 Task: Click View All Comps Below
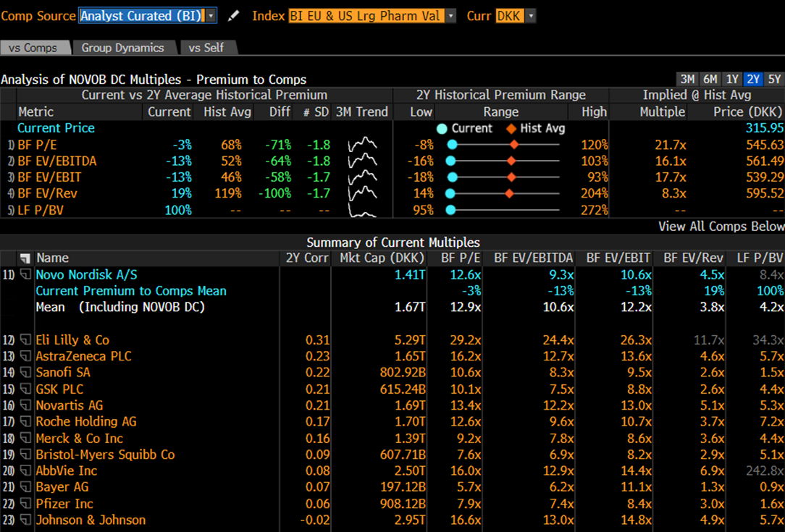721,227
